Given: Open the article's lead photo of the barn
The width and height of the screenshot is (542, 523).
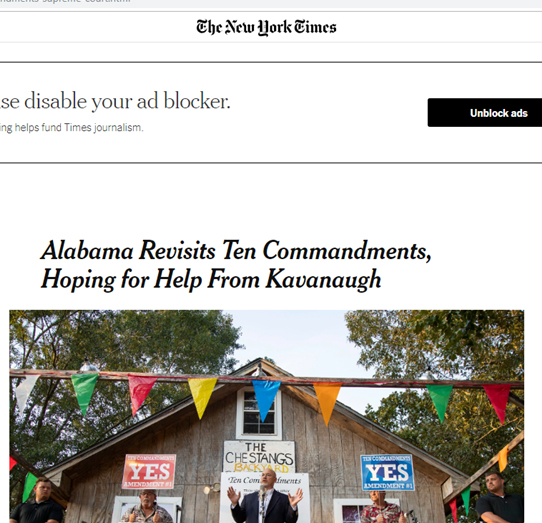Looking at the screenshot, I should tap(267, 416).
